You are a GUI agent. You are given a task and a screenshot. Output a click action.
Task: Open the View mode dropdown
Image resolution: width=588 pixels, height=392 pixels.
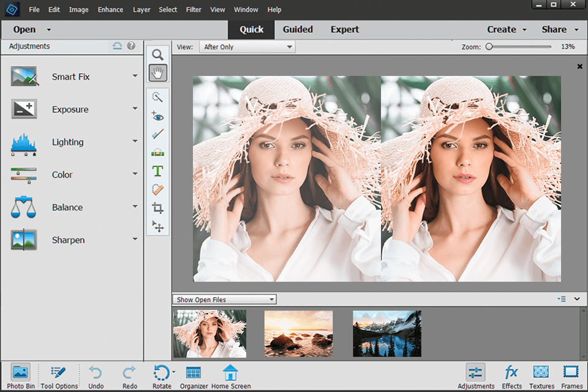[x=247, y=47]
